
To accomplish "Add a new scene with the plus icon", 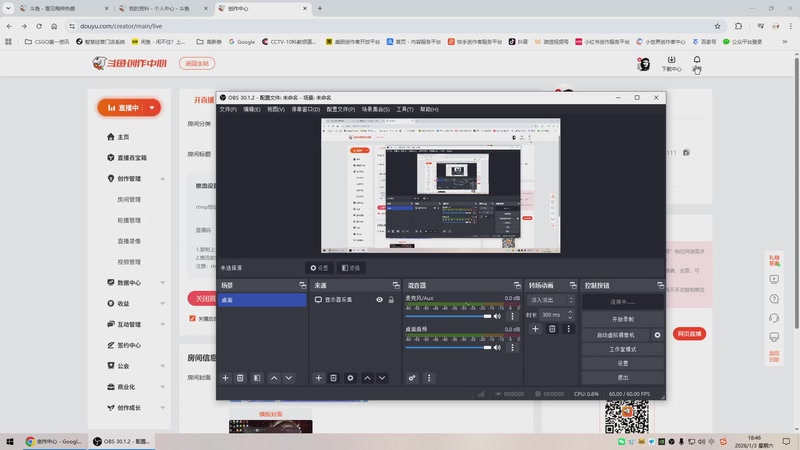I will tap(225, 378).
